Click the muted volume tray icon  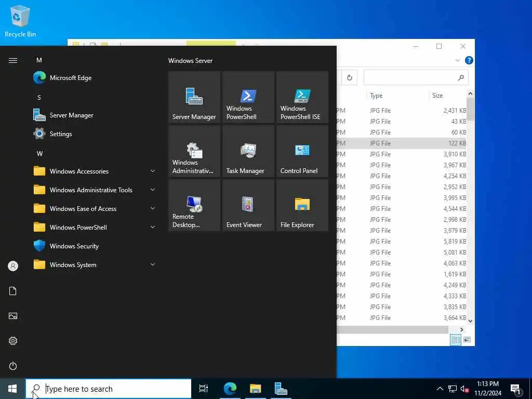(465, 389)
